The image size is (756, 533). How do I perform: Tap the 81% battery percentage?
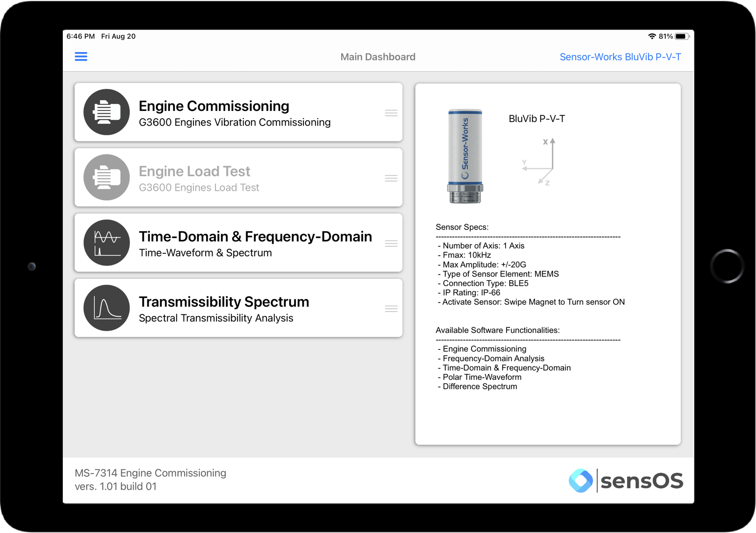(x=666, y=36)
